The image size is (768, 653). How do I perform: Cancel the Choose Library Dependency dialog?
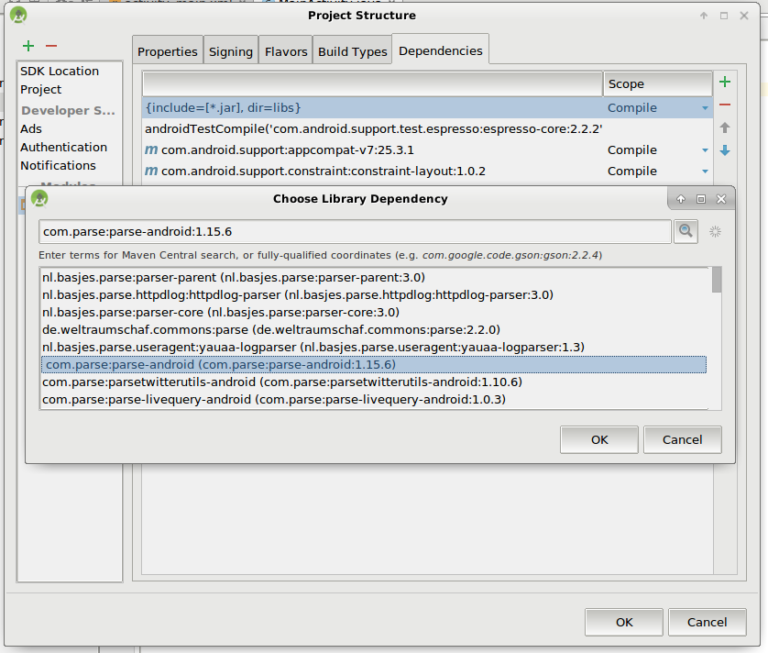[x=682, y=439]
